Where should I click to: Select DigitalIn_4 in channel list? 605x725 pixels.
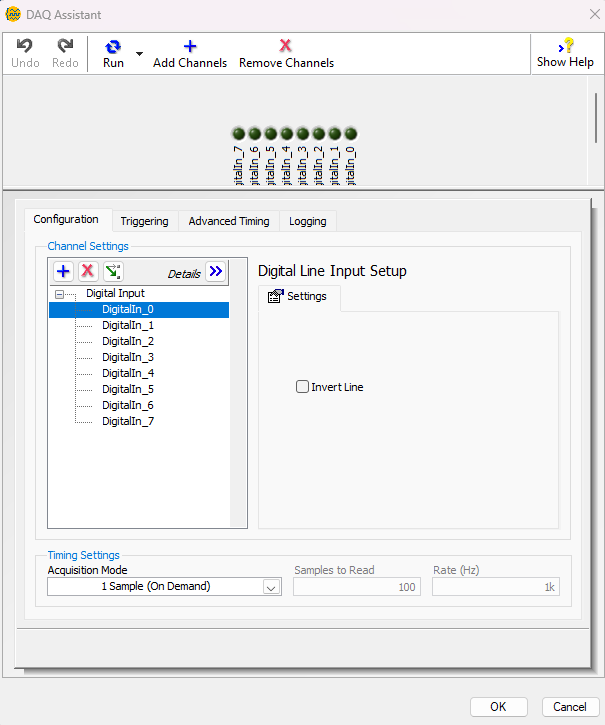tap(128, 373)
